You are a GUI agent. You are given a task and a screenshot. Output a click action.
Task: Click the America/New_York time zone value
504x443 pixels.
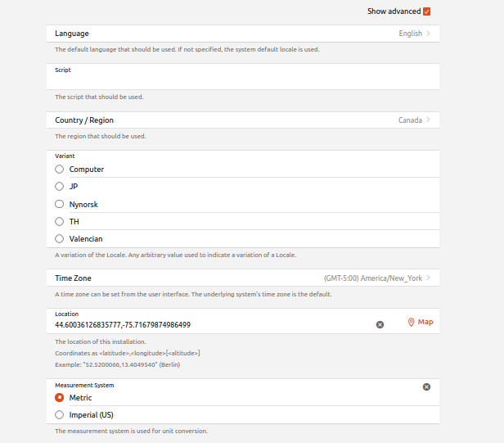point(372,278)
